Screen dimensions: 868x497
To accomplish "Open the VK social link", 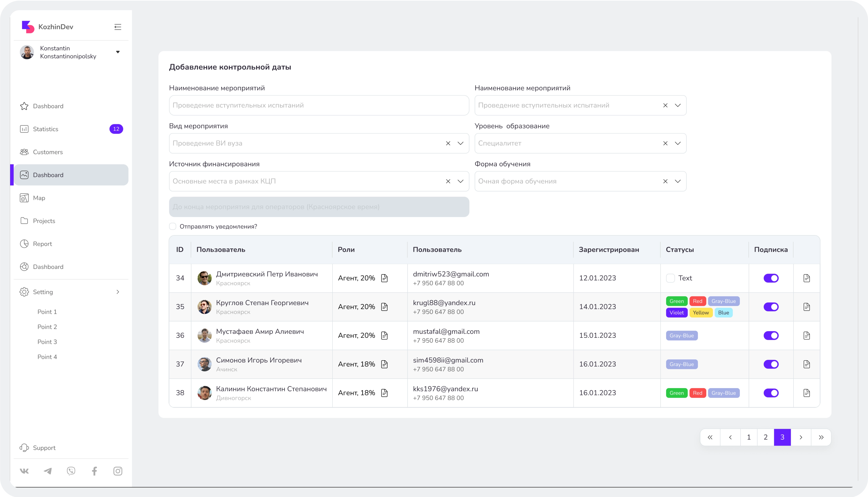I will click(x=24, y=471).
